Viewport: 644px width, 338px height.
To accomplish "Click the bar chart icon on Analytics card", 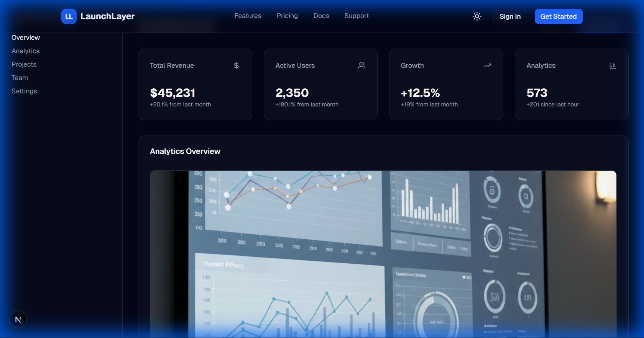I will 613,65.
